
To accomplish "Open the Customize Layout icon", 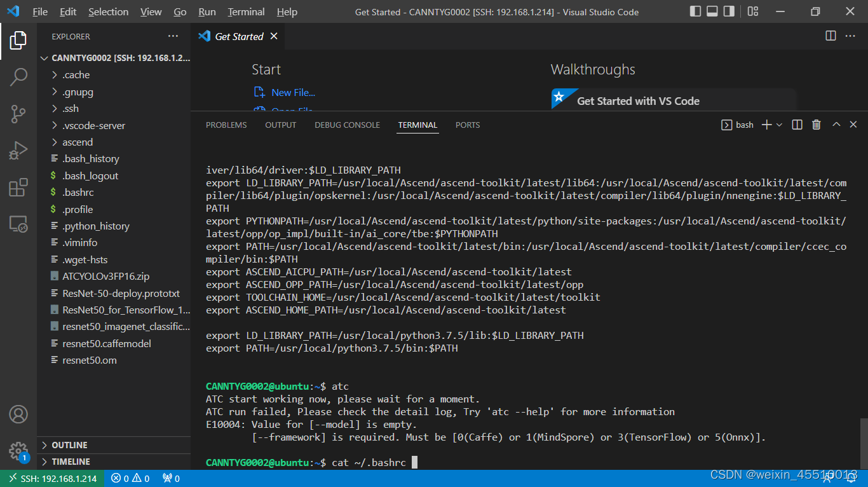I will coord(752,11).
